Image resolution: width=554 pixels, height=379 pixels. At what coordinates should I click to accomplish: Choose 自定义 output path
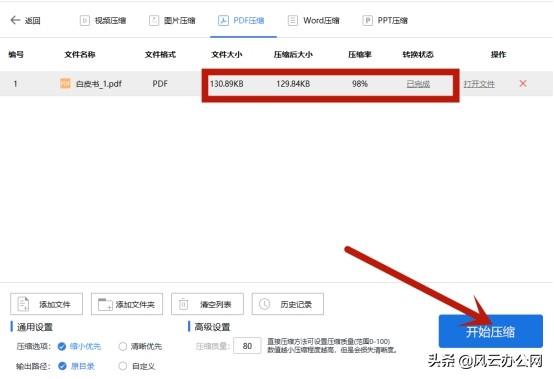[x=137, y=366]
